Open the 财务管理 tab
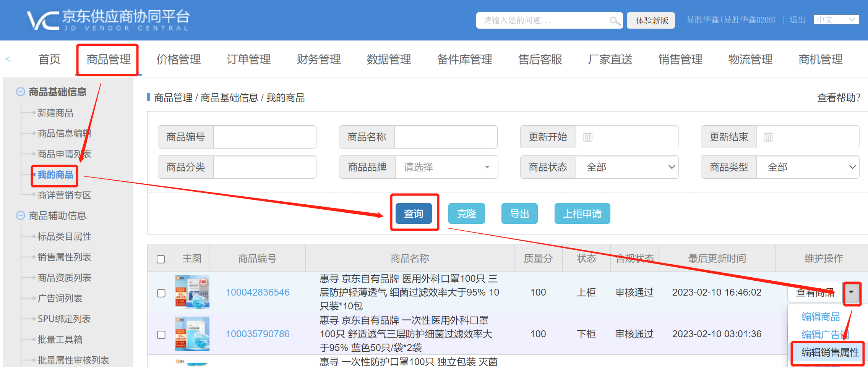This screenshot has width=868, height=367. coord(319,59)
